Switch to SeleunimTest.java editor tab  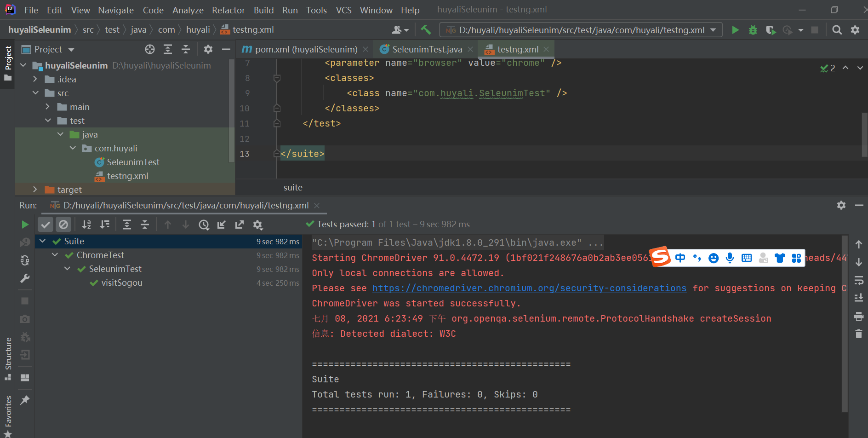pyautogui.click(x=427, y=49)
